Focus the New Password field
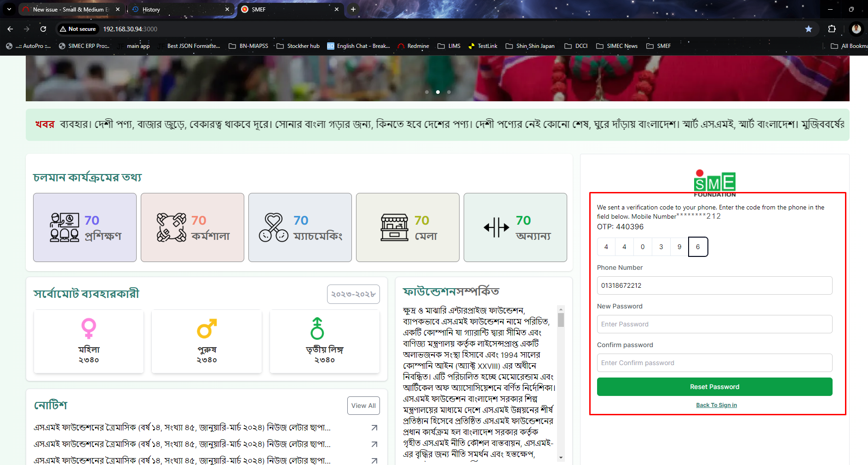Screen dimensions: 868x465 714,324
